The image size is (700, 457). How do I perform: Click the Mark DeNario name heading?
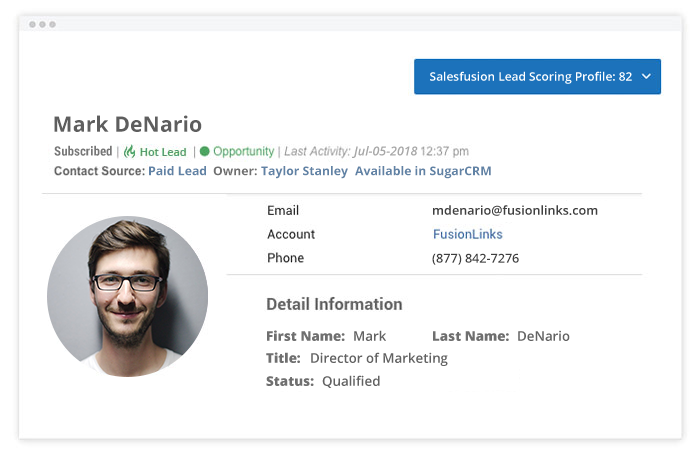coord(128,124)
